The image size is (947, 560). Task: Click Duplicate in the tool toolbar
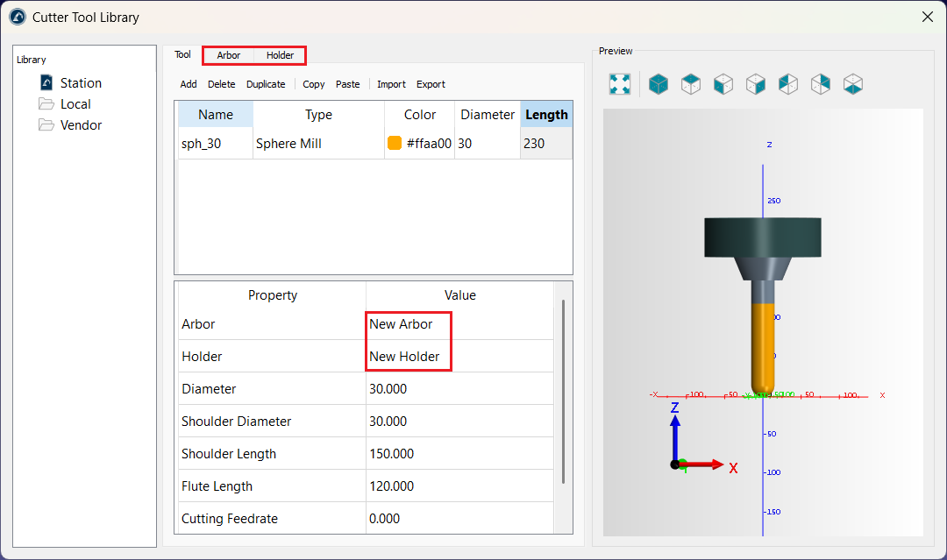coord(266,84)
